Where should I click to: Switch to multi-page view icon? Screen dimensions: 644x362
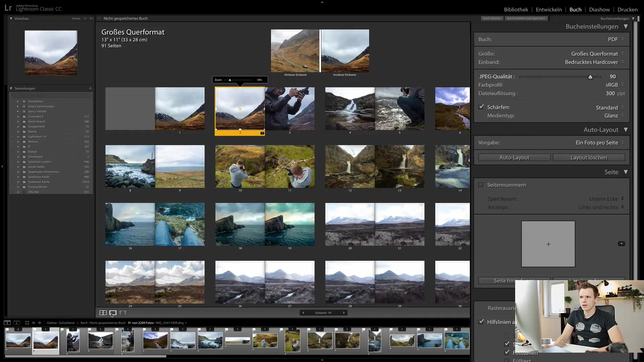tap(103, 313)
